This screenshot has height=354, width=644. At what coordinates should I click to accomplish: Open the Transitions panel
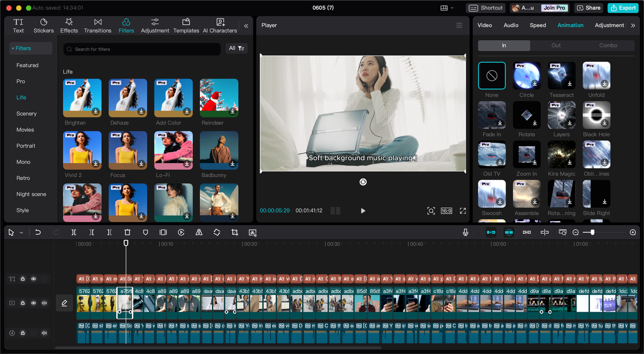[x=98, y=26]
